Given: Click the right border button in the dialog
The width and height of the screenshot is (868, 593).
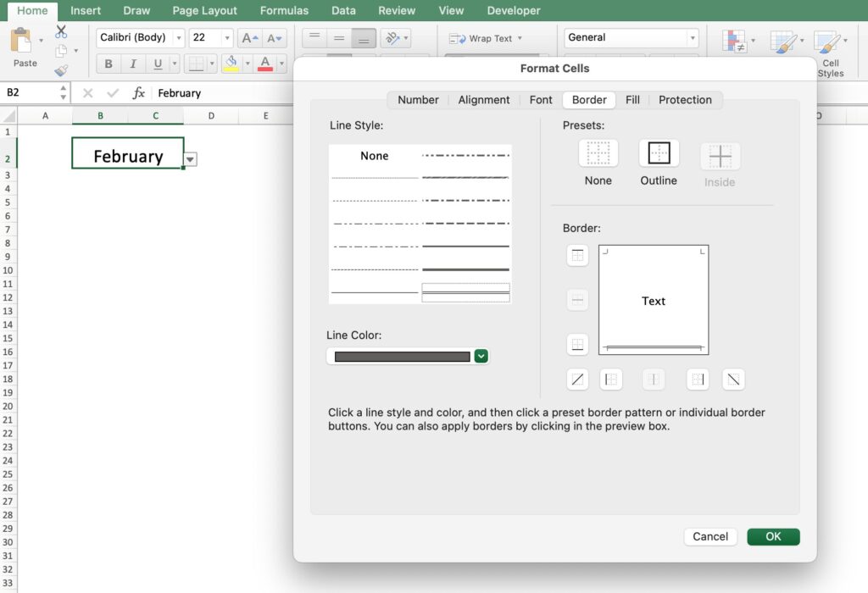Looking at the screenshot, I should pyautogui.click(x=698, y=380).
